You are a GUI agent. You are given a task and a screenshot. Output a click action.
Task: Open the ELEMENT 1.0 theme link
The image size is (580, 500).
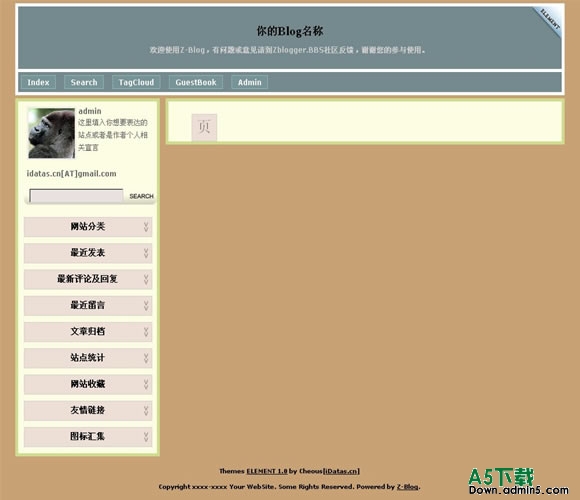point(267,471)
